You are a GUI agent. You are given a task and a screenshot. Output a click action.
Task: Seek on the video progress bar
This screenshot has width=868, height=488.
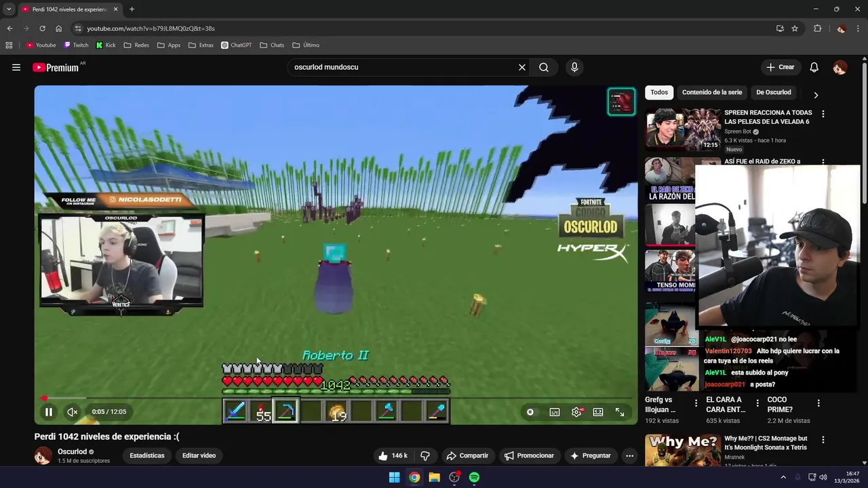pyautogui.click(x=336, y=399)
